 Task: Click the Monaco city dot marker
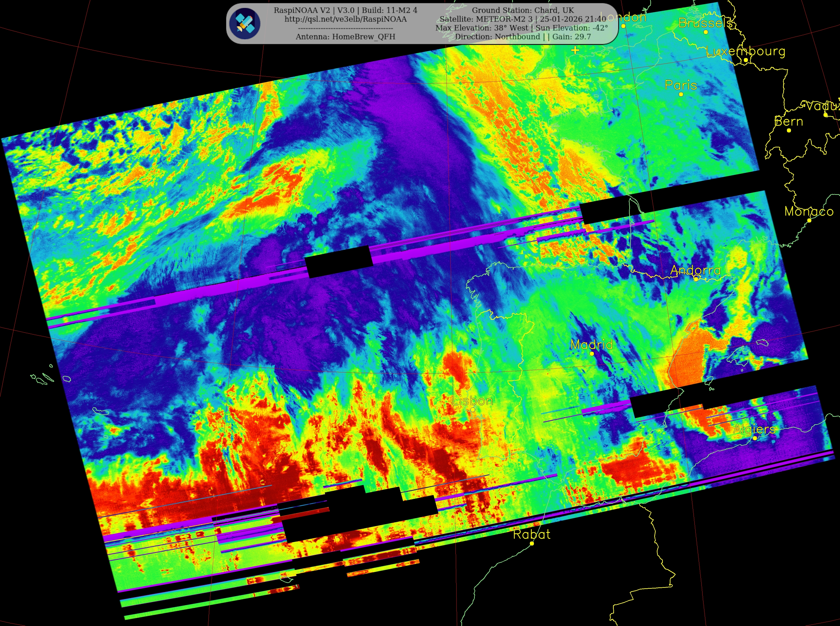(809, 220)
